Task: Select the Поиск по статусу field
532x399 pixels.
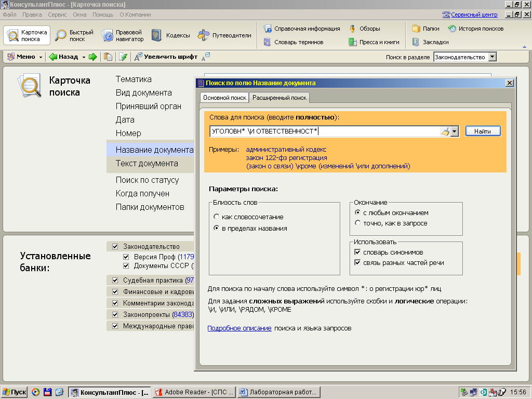Action: tap(147, 180)
